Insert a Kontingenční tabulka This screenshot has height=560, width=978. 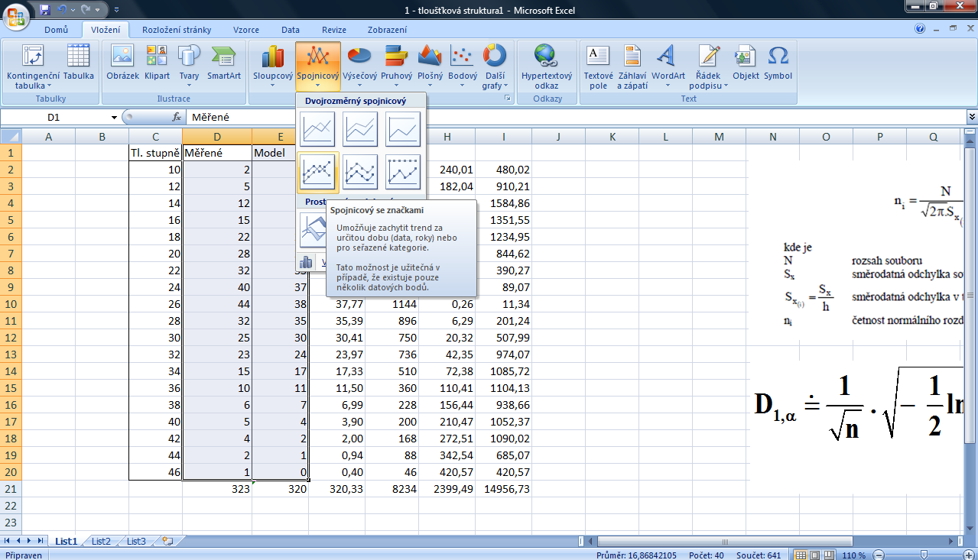(x=33, y=67)
